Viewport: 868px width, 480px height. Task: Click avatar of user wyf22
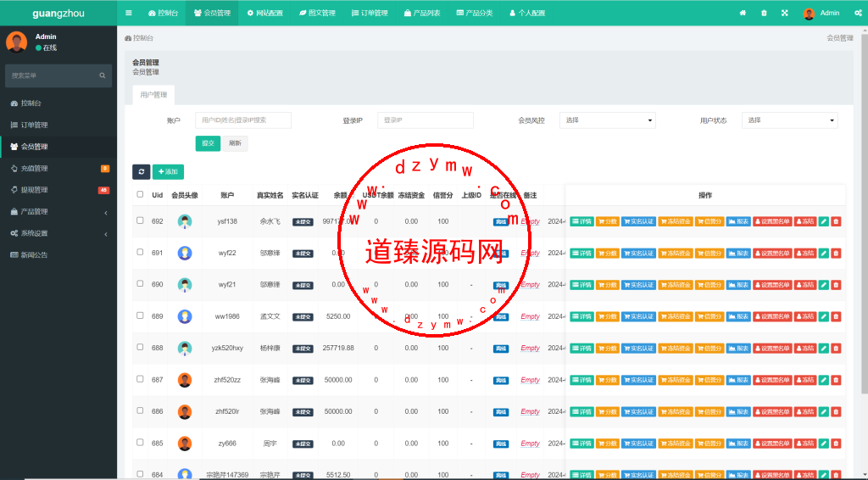point(185,253)
